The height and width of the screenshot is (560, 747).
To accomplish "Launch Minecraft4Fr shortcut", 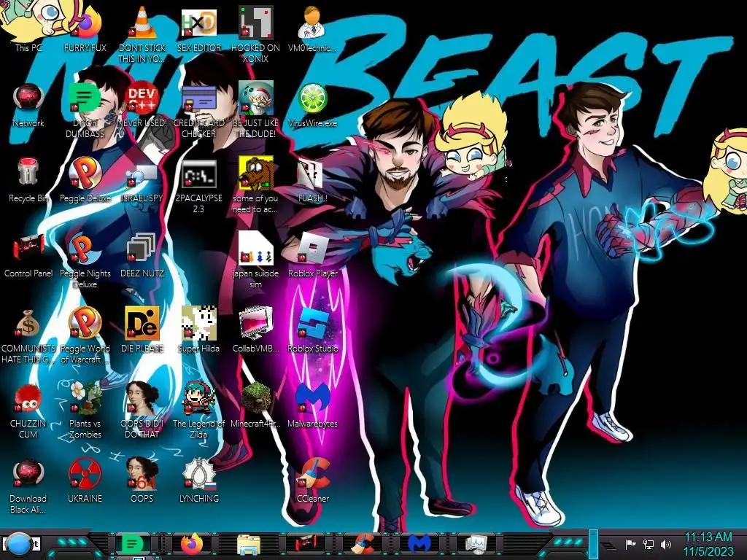I will pyautogui.click(x=255, y=405).
